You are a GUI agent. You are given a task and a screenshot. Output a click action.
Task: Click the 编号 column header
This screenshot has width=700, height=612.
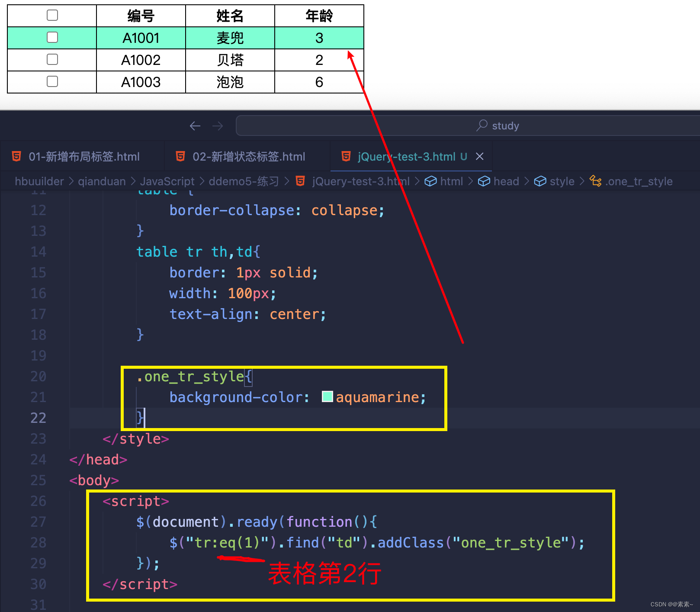pyautogui.click(x=141, y=16)
